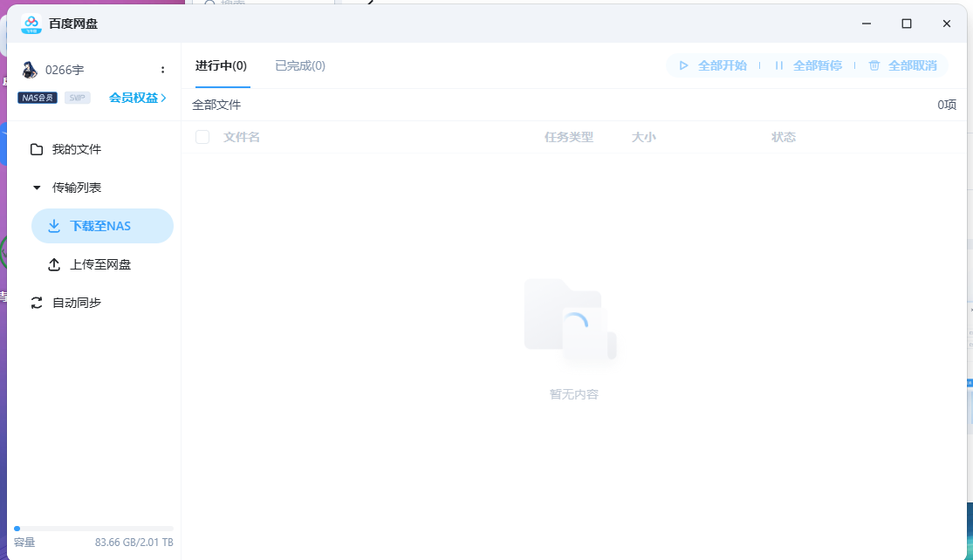
Task: Click 全部暂停 button
Action: [809, 65]
